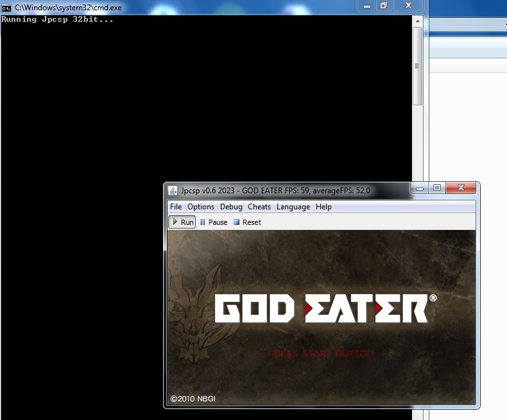Screen dimensions: 507x420
Task: Click the Java icon in Jpcsp title bar
Action: [x=173, y=190]
